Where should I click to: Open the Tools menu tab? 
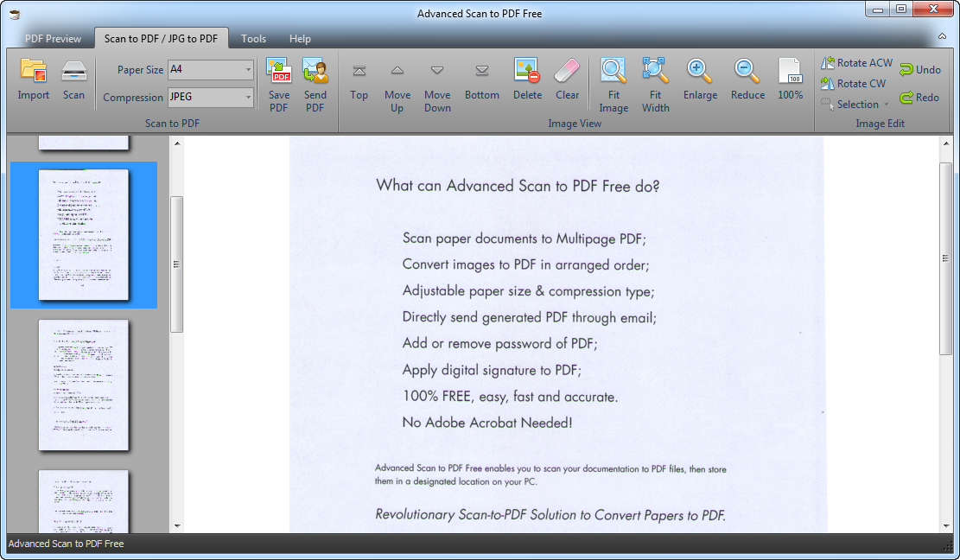point(253,39)
